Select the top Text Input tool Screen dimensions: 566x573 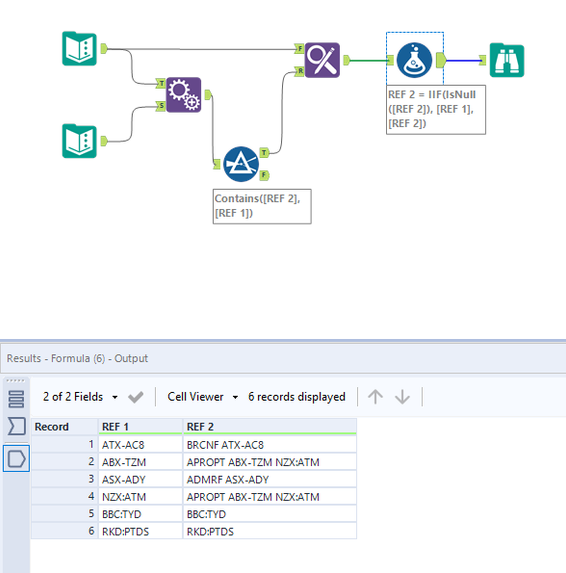[79, 49]
